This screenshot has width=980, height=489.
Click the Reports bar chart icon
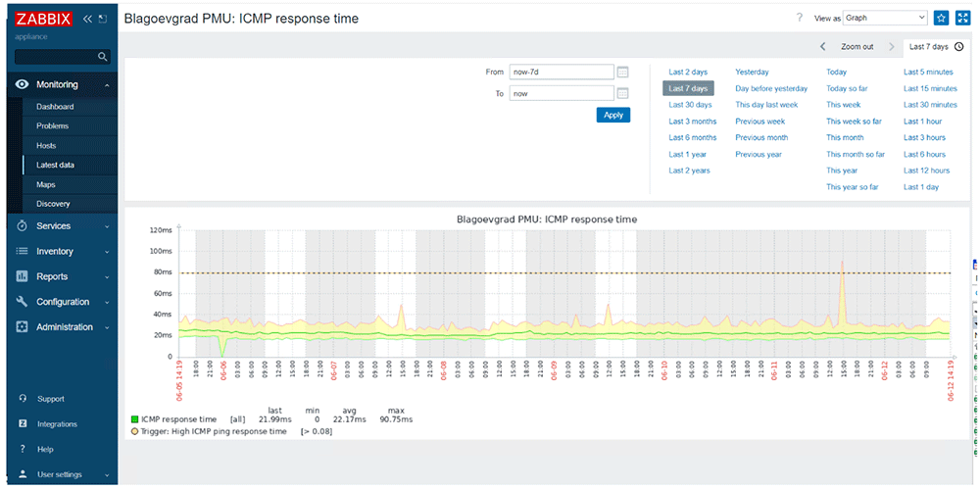click(22, 276)
